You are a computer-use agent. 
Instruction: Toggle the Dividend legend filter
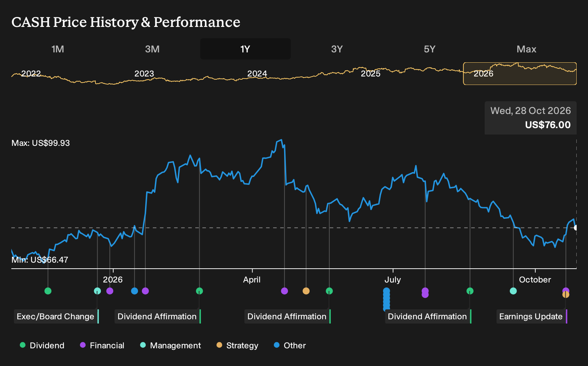point(42,345)
